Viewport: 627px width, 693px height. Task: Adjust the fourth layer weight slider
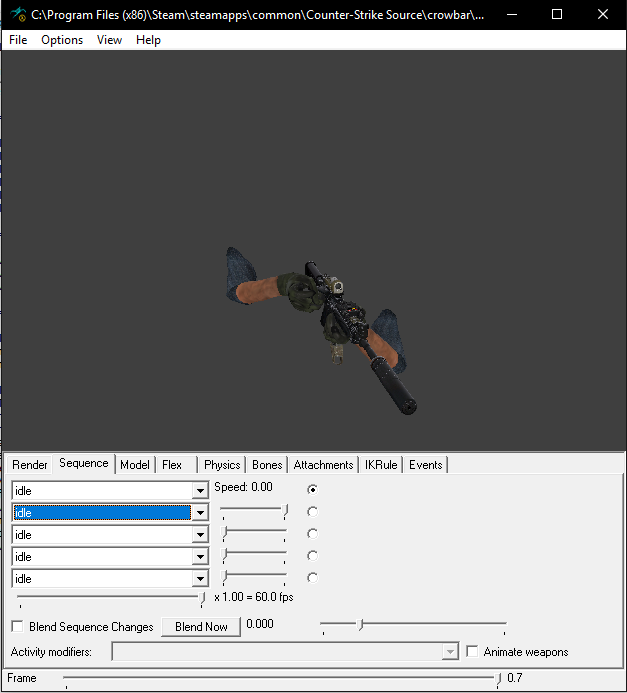pyautogui.click(x=254, y=555)
